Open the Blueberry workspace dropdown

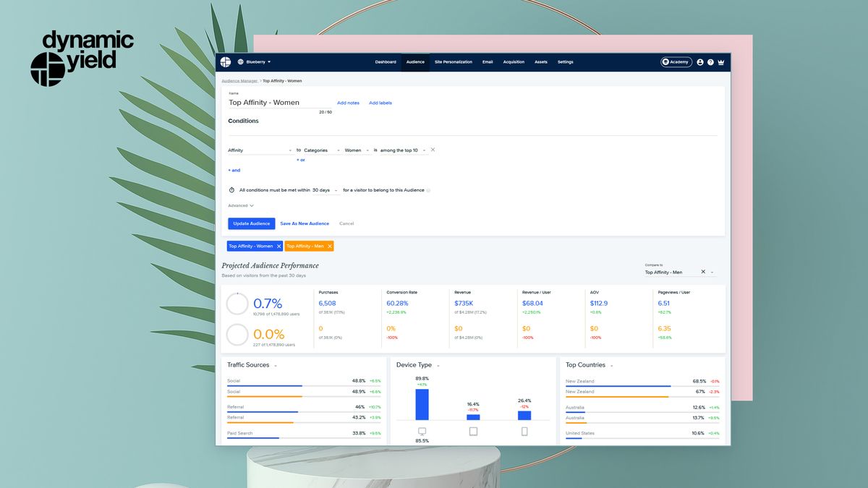(x=256, y=61)
